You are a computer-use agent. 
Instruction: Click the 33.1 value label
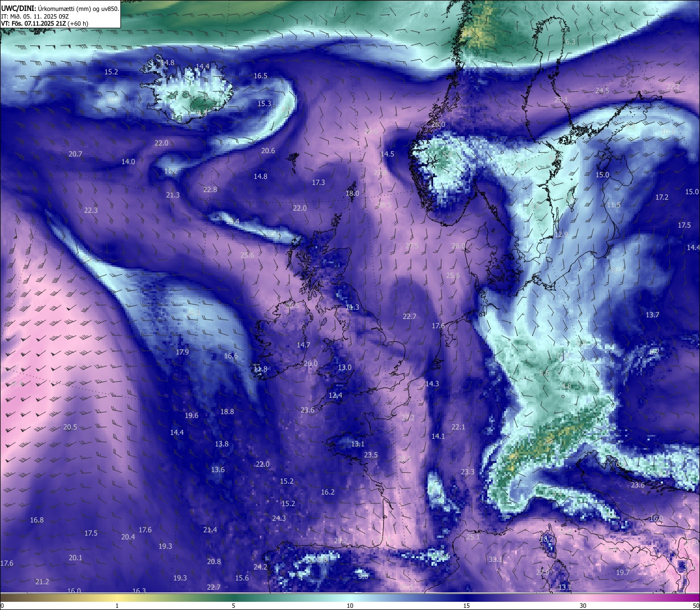coord(495,560)
